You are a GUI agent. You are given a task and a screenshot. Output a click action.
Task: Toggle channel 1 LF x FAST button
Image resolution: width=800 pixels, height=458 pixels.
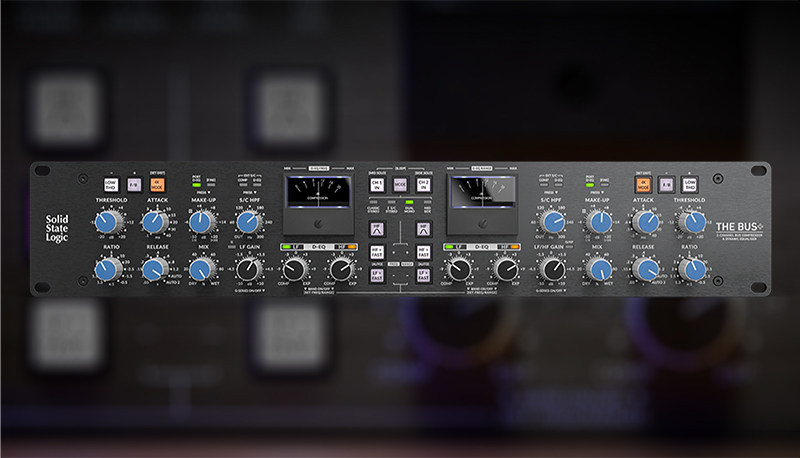point(377,275)
